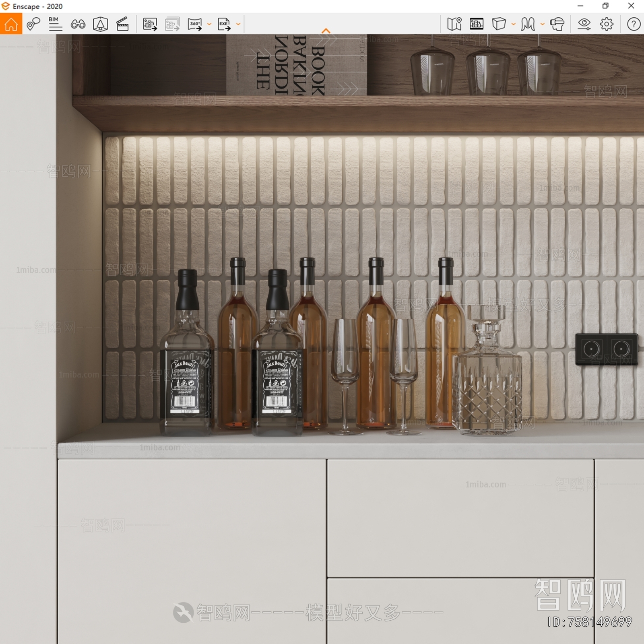Minimize the Enscape window
Screen dimensions: 644x644
pos(580,6)
